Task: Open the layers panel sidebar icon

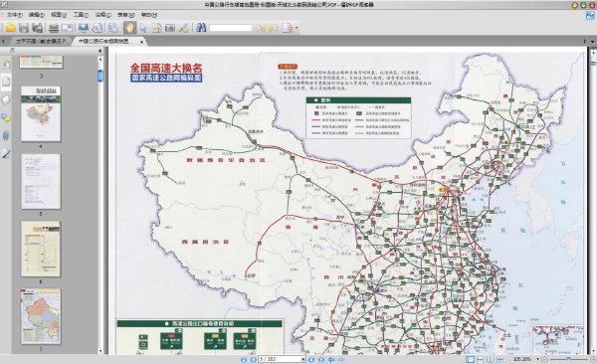Action: (x=6, y=99)
